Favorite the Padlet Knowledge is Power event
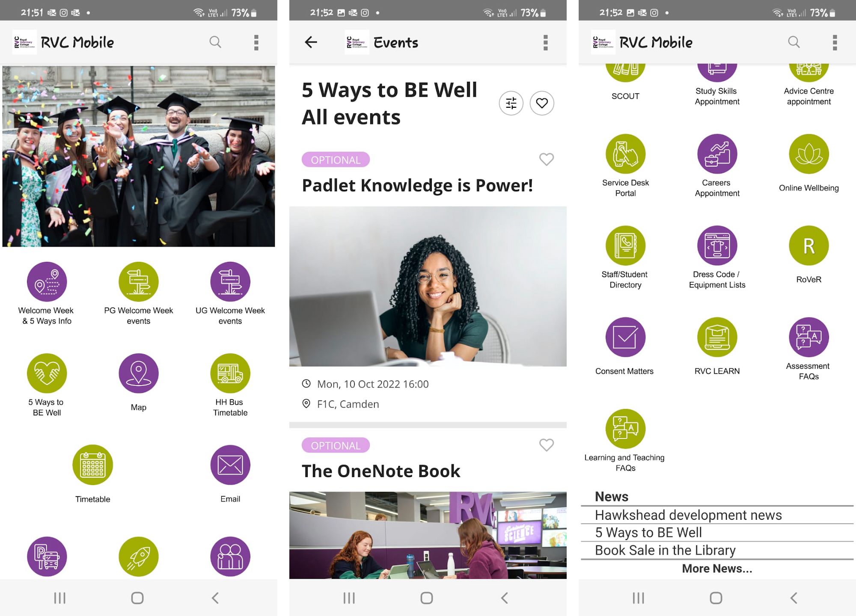 (546, 160)
